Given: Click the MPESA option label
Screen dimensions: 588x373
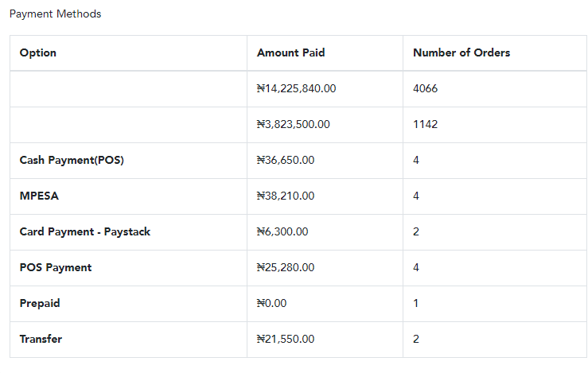Looking at the screenshot, I should coord(40,196).
